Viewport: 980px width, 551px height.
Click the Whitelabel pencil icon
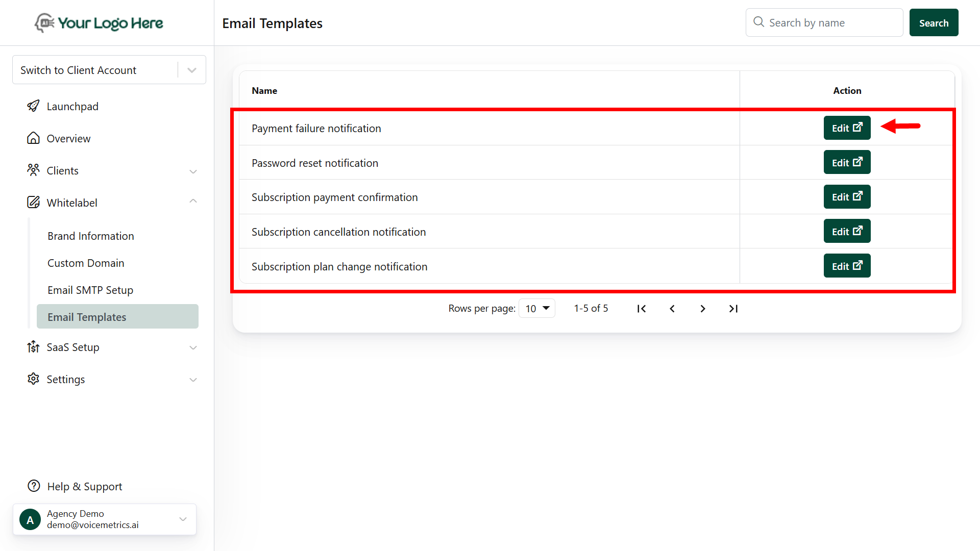click(x=33, y=202)
